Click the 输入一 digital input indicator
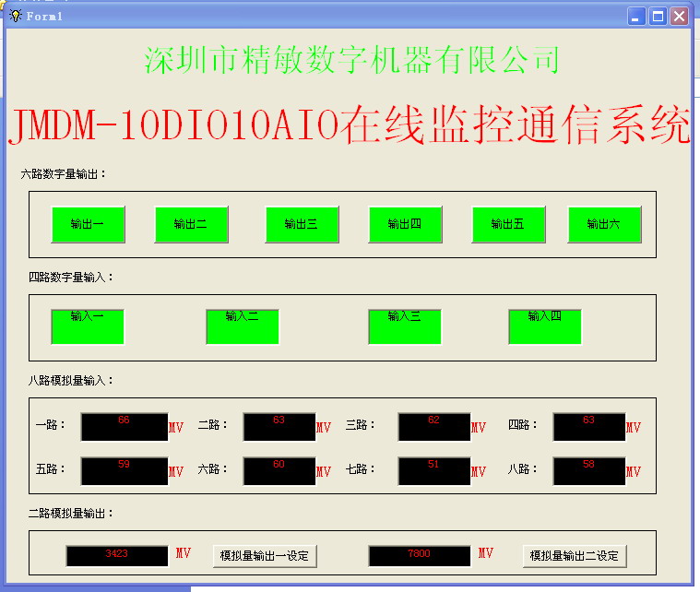The image size is (700, 592). point(88,326)
